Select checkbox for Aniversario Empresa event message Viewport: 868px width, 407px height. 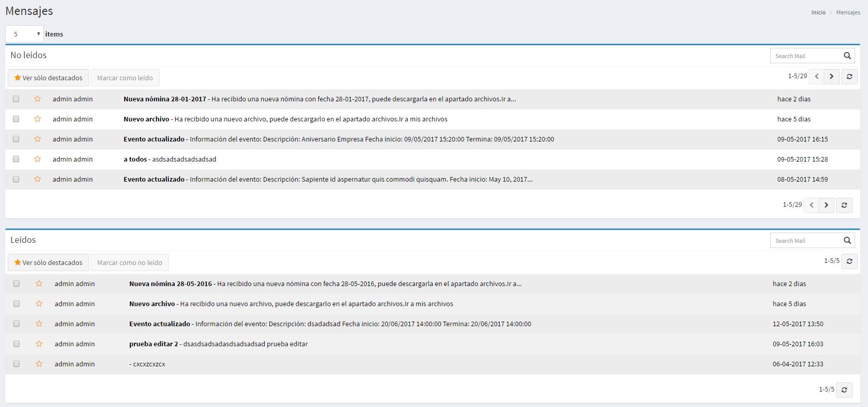tap(16, 139)
